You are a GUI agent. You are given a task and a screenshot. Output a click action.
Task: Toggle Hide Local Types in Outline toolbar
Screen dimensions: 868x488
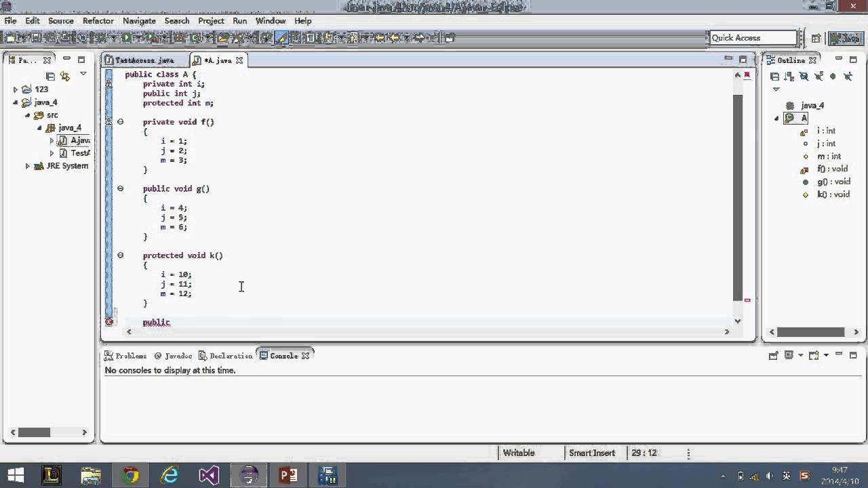(x=848, y=76)
